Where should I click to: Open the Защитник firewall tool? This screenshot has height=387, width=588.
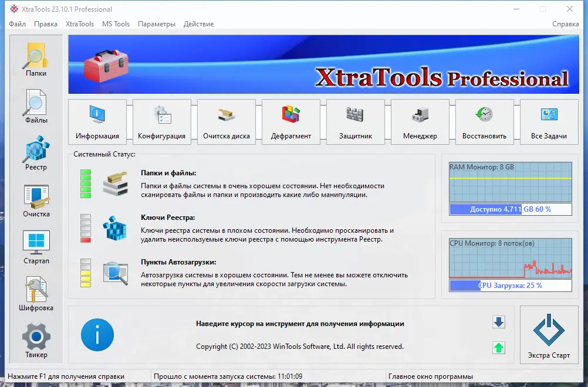tap(355, 122)
